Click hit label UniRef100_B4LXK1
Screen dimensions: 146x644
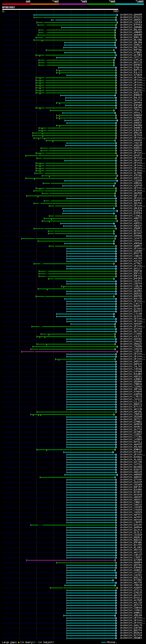131,98
